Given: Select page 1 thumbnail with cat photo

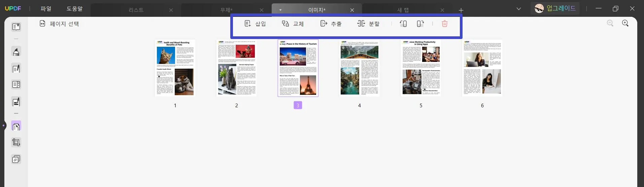Looking at the screenshot, I should pos(175,68).
